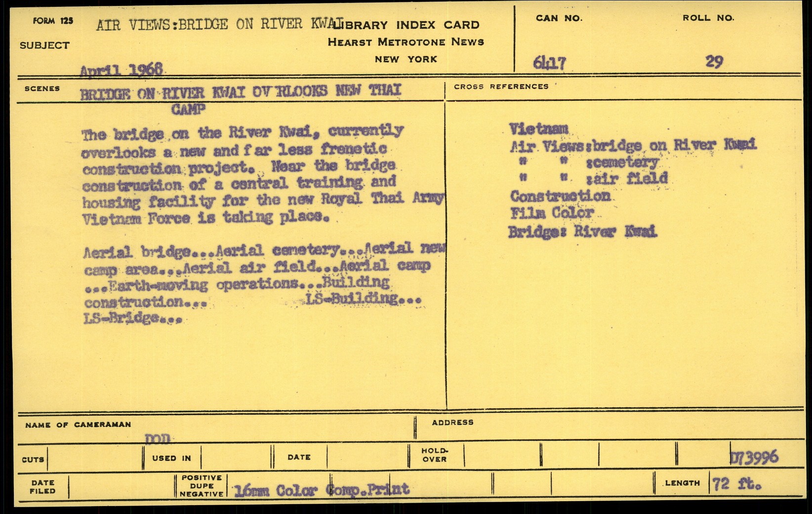Click the 'April 1968' date text

click(x=122, y=70)
